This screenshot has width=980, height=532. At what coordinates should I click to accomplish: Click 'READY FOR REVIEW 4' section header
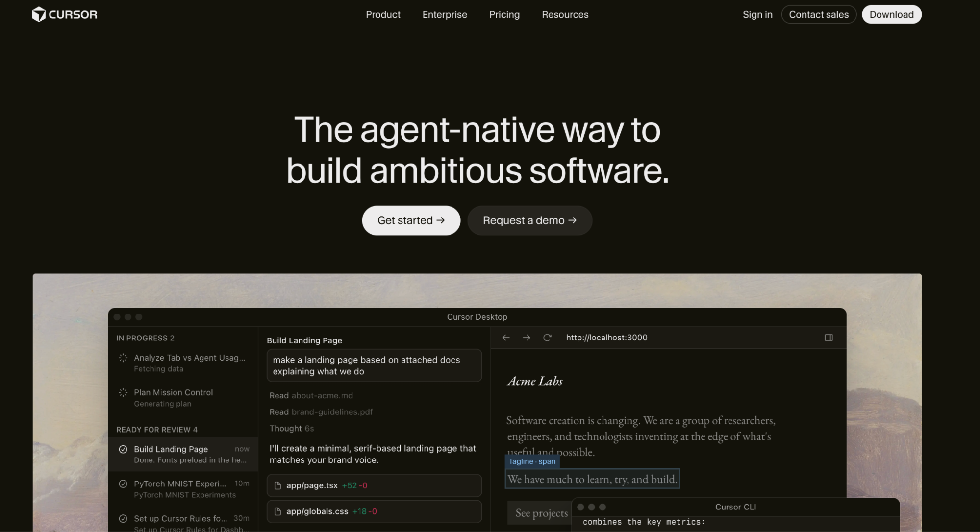[157, 430]
